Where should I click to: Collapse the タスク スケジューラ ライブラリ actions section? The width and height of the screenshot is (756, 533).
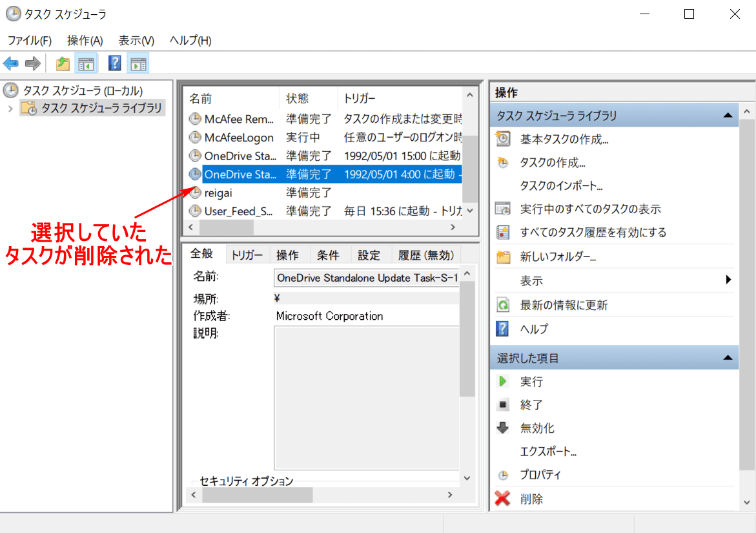tap(728, 115)
